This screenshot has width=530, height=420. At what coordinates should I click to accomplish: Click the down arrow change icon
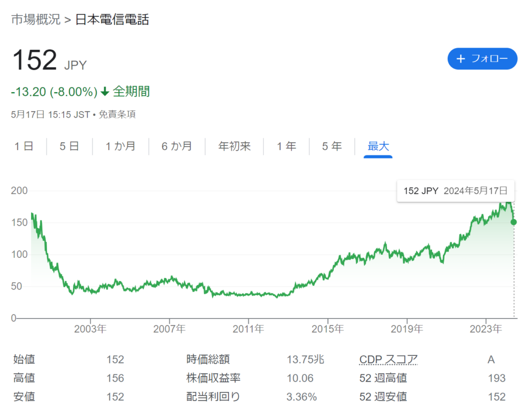tap(105, 91)
